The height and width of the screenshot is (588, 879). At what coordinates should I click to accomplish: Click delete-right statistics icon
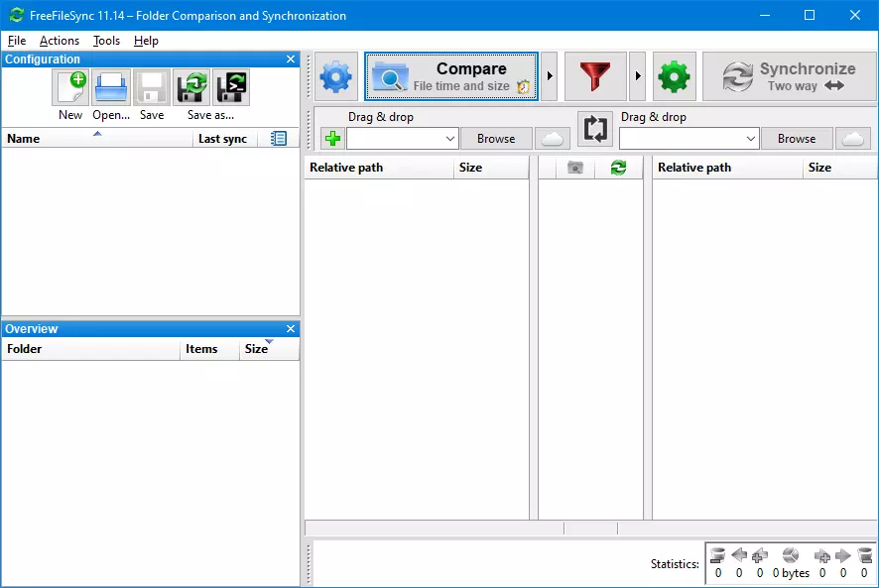click(x=865, y=555)
